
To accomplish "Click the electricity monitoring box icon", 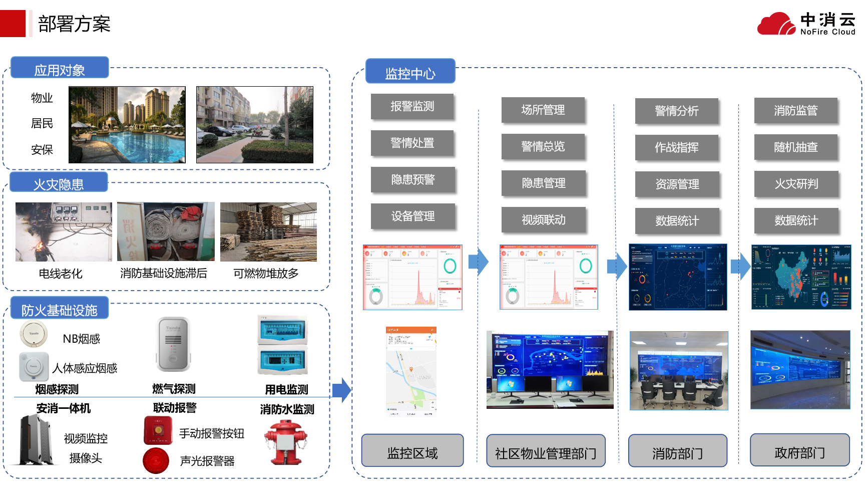I will 283,346.
